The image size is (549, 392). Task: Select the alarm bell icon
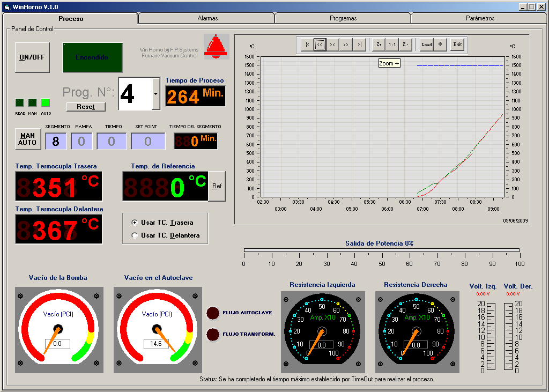pyautogui.click(x=216, y=46)
